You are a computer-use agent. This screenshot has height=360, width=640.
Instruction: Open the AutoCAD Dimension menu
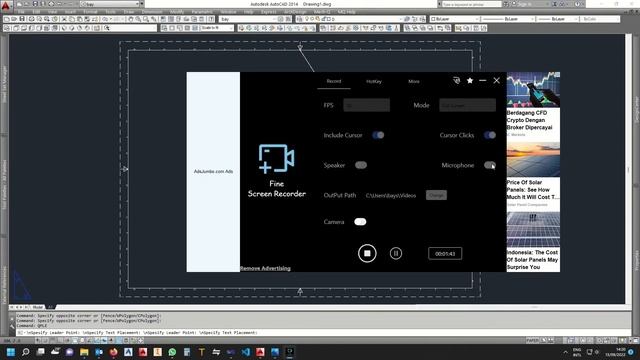[x=151, y=12]
